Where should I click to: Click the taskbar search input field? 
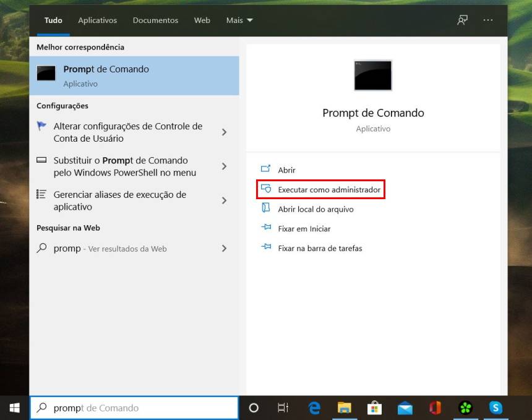[134, 408]
